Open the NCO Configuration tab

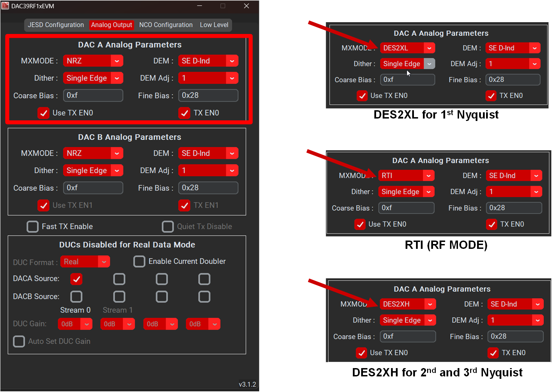pyautogui.click(x=166, y=25)
